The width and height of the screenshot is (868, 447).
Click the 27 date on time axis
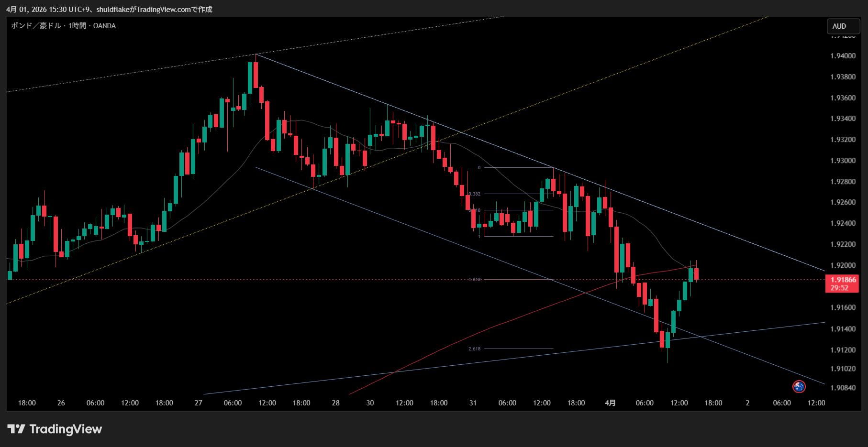point(198,403)
